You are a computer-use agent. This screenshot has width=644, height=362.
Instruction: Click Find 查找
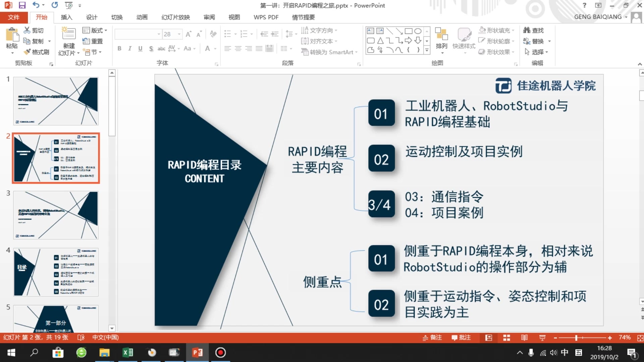tap(533, 31)
